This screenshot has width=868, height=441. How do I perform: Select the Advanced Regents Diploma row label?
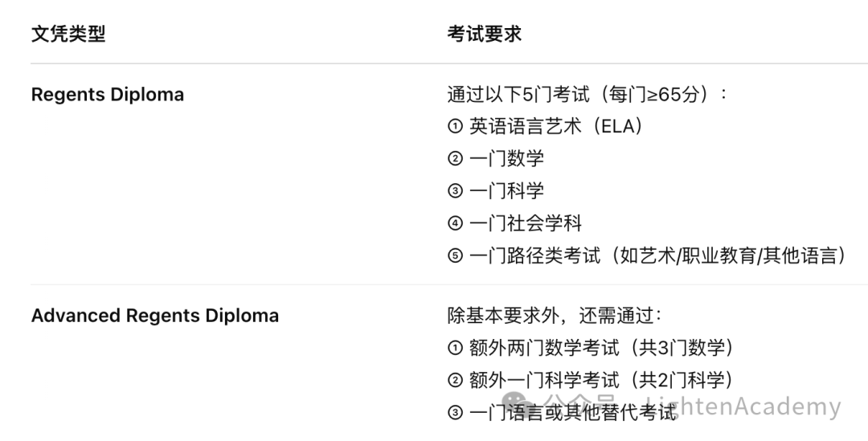[x=155, y=316]
